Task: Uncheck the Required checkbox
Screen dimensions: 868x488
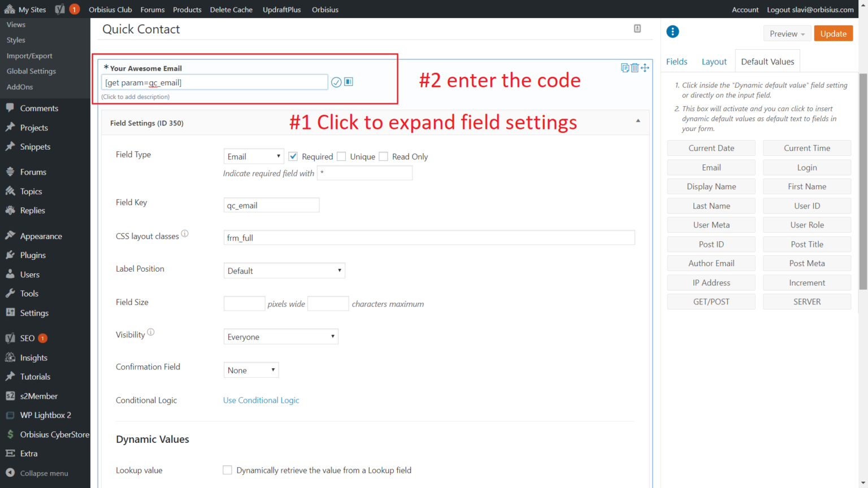Action: coord(293,156)
